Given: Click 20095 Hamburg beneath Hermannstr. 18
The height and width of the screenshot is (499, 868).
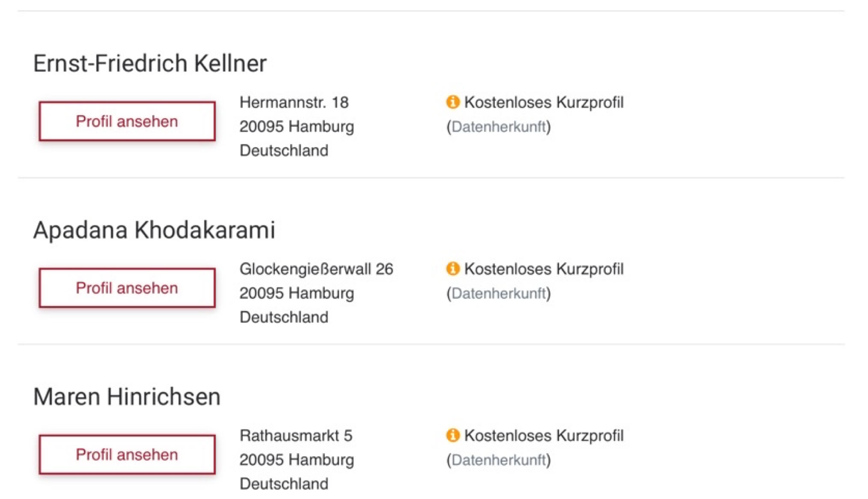Looking at the screenshot, I should 297,127.
